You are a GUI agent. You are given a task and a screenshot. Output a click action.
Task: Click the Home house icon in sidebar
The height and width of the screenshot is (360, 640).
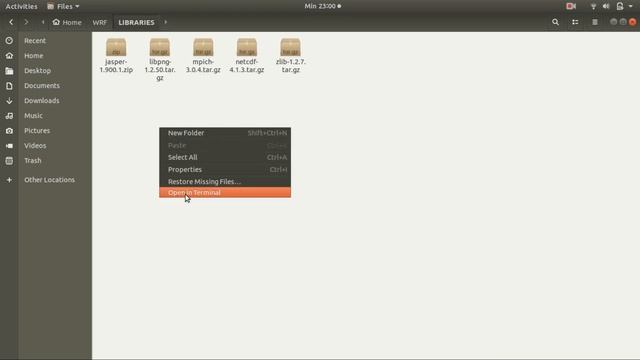click(9, 56)
